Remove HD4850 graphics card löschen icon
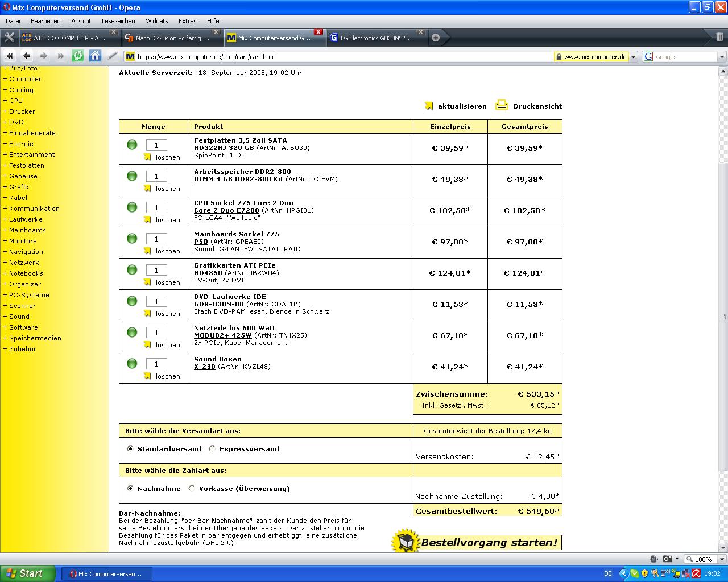The height and width of the screenshot is (582, 728). [148, 282]
